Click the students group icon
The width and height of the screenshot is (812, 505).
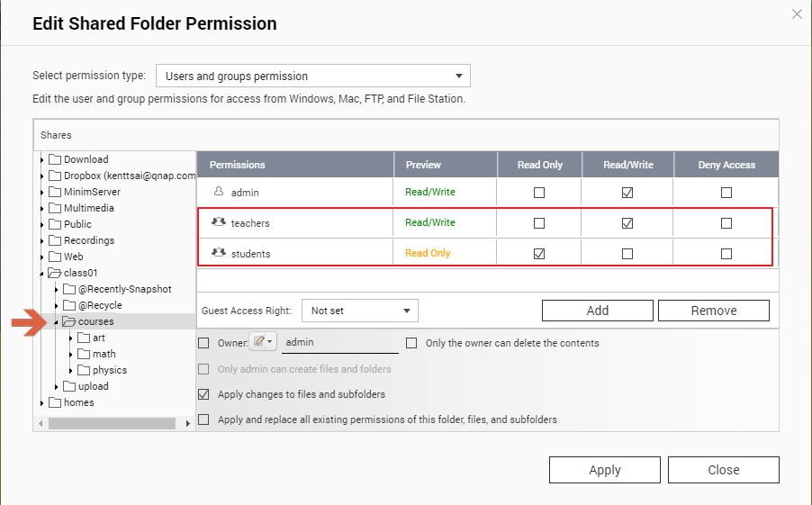(218, 253)
